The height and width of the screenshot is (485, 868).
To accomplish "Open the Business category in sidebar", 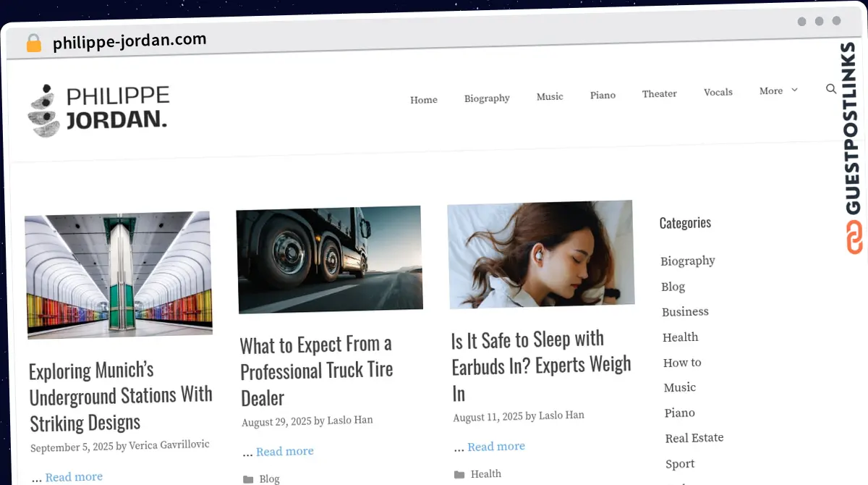I will [685, 312].
